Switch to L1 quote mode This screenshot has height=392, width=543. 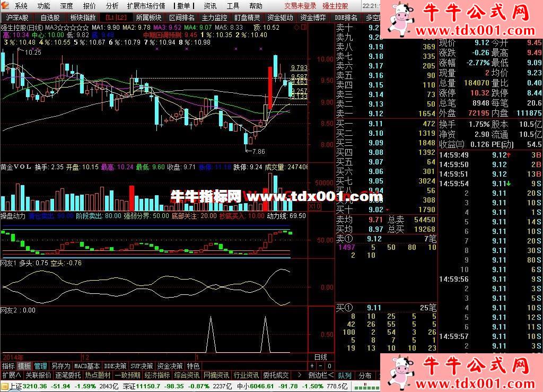(110, 18)
